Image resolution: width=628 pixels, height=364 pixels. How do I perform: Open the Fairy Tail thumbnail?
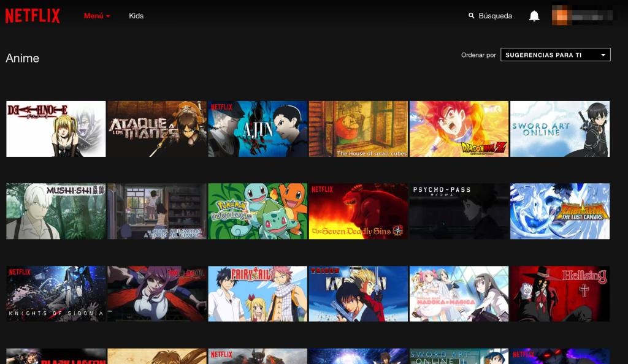pos(258,294)
